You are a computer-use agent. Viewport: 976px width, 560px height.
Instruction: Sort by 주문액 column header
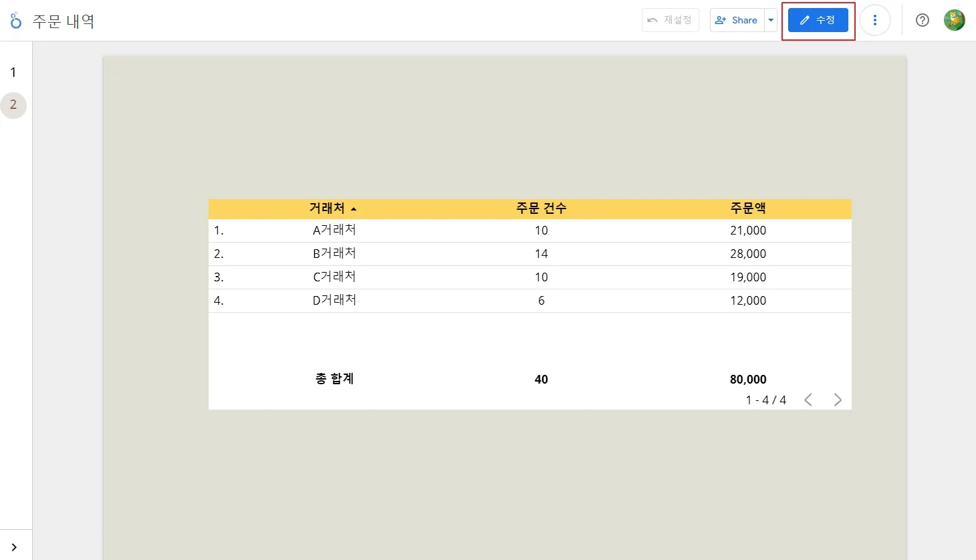coord(748,208)
